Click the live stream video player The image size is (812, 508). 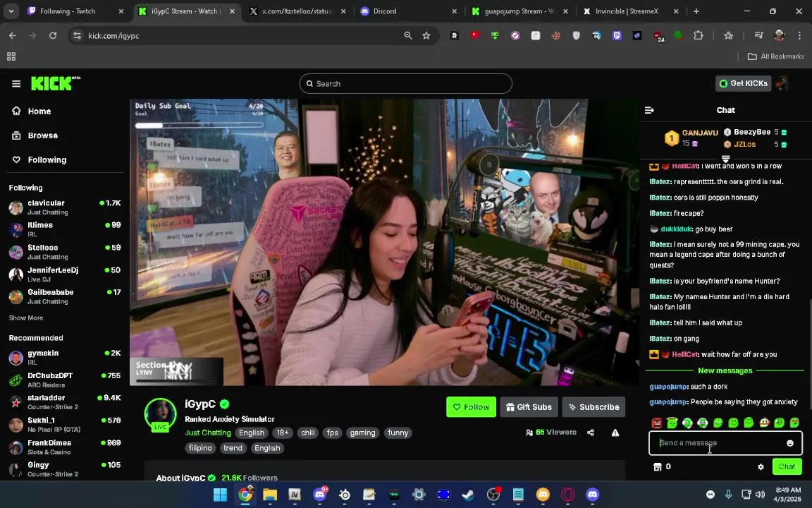coord(384,242)
